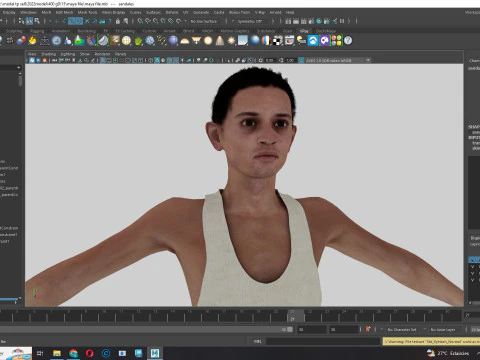
Task: Switch to the Rigging shelf tab
Action: pyautogui.click(x=37, y=31)
